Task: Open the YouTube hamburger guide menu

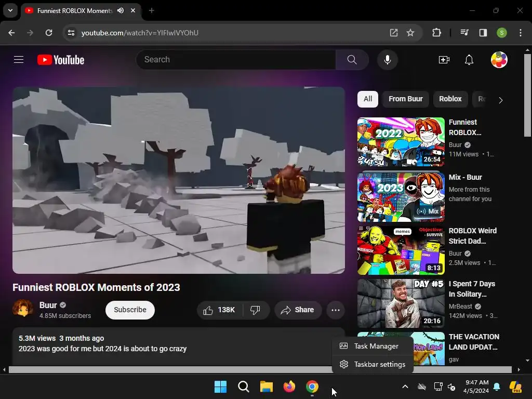Action: tap(19, 60)
